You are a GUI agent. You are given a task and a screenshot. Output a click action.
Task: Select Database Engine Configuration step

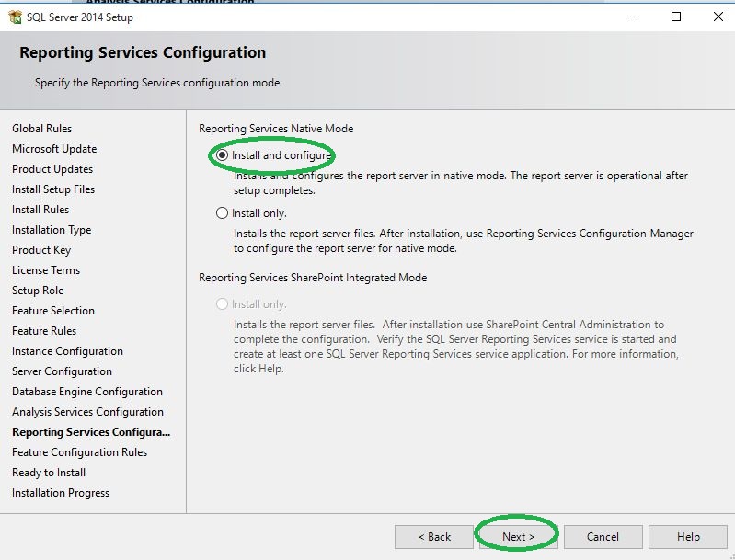(87, 392)
